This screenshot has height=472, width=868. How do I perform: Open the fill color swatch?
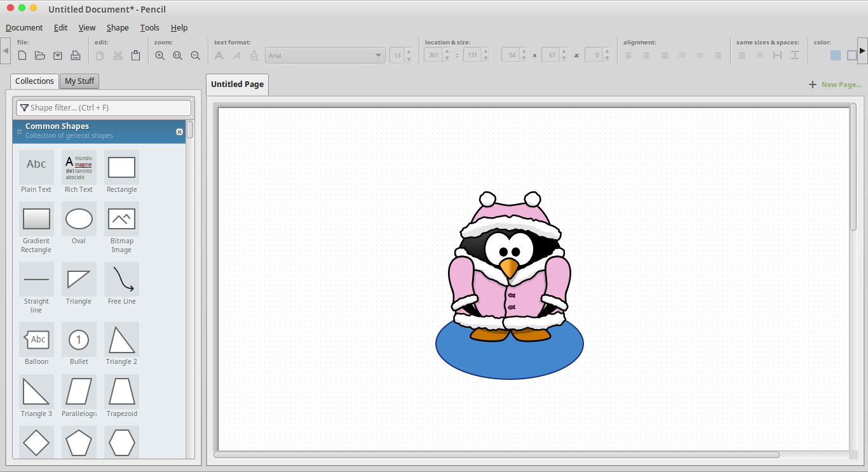click(836, 56)
